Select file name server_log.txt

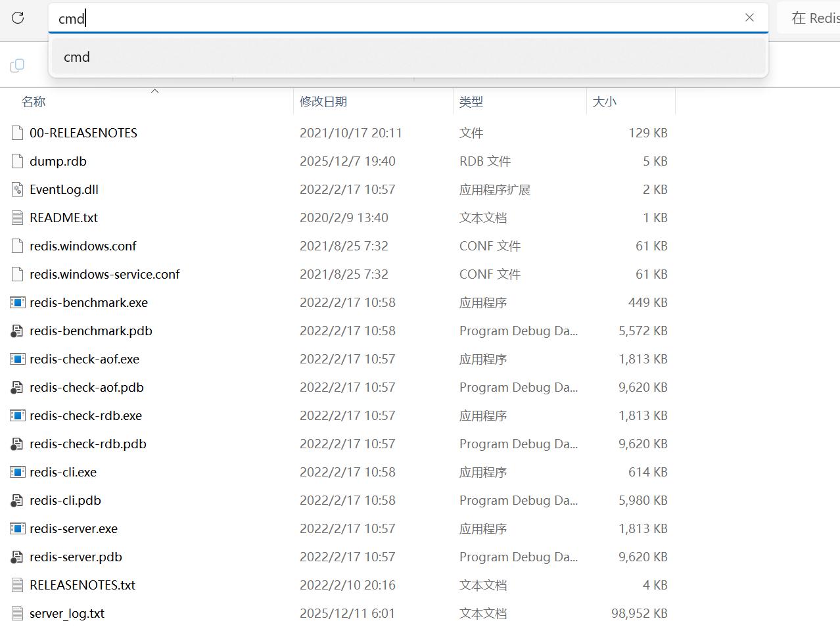[67, 613]
